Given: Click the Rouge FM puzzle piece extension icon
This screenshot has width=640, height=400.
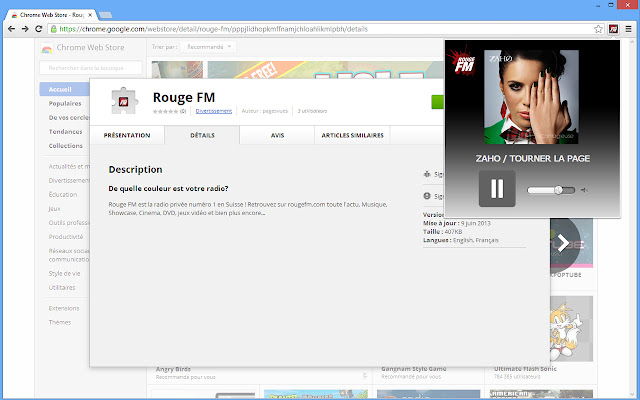Looking at the screenshot, I should (x=126, y=103).
